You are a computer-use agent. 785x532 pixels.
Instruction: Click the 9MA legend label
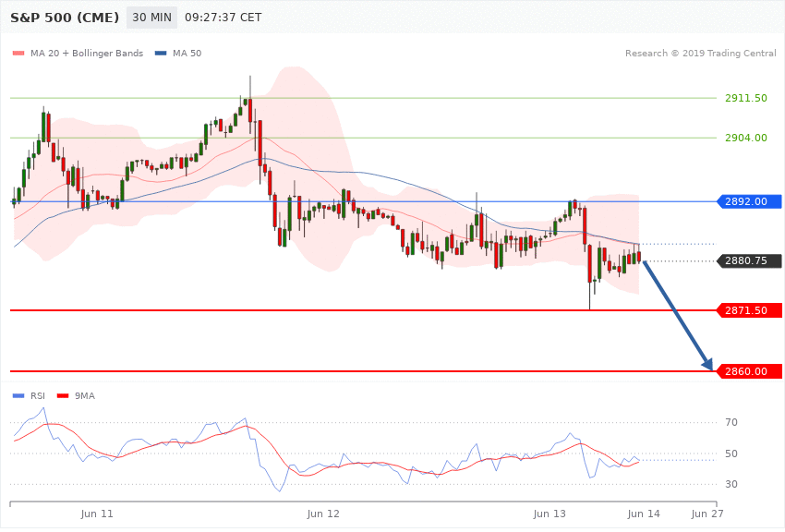click(85, 396)
